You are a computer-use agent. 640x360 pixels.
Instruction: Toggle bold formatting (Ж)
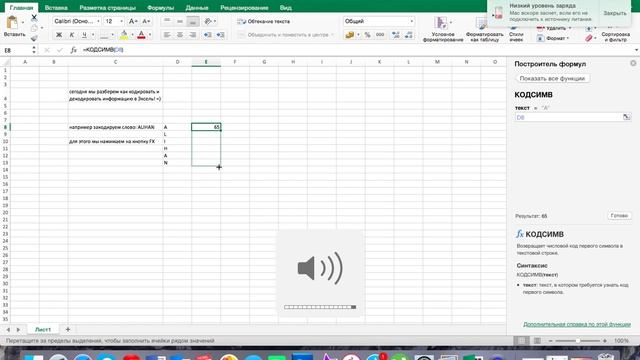59,35
